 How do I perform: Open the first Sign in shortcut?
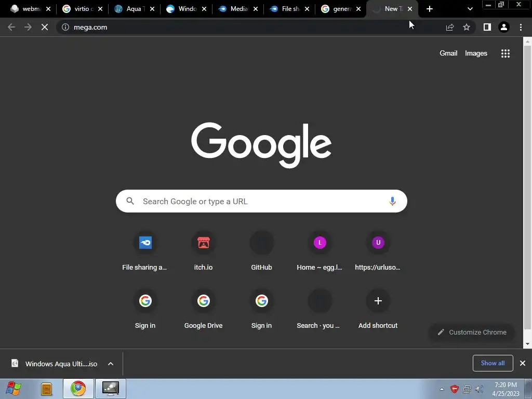coord(145,310)
